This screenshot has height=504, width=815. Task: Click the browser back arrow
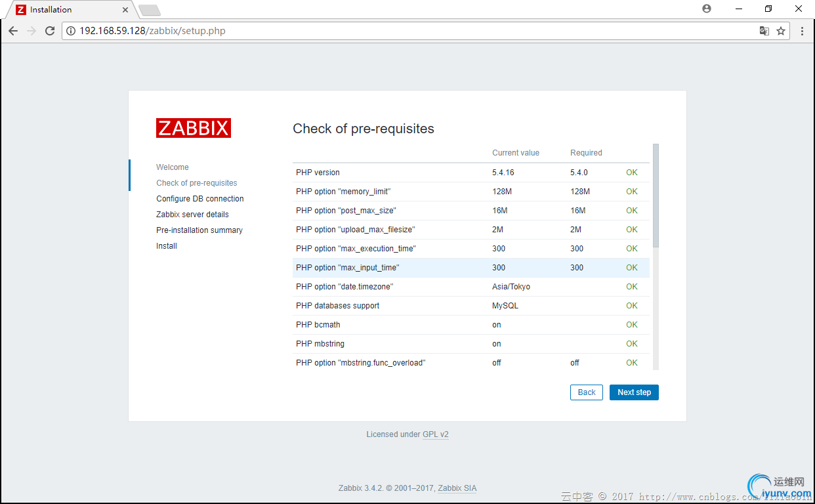click(13, 31)
